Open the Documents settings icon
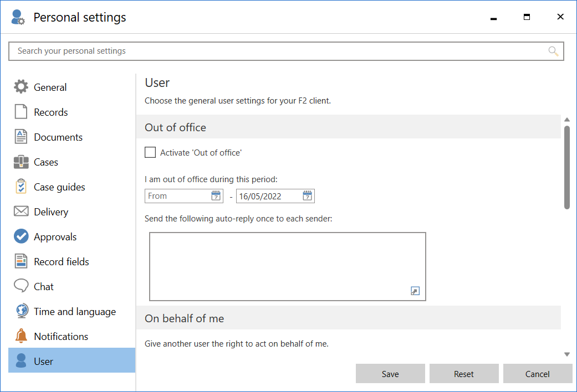Viewport: 577px width, 392px height. click(x=21, y=137)
